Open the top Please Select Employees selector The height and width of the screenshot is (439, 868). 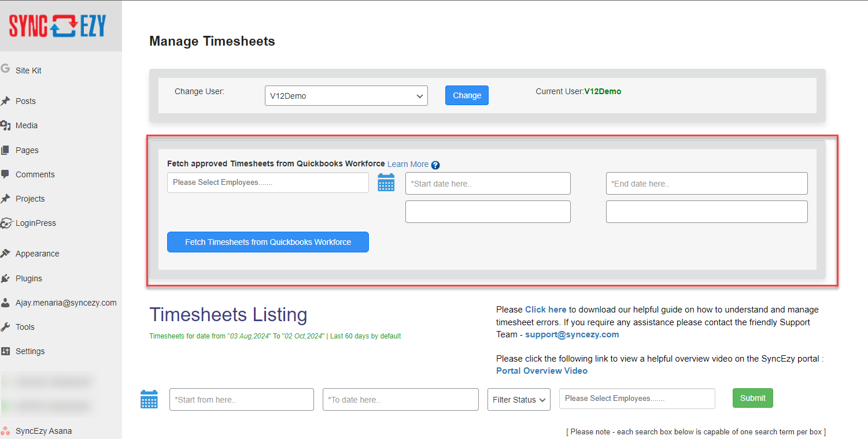(x=268, y=183)
